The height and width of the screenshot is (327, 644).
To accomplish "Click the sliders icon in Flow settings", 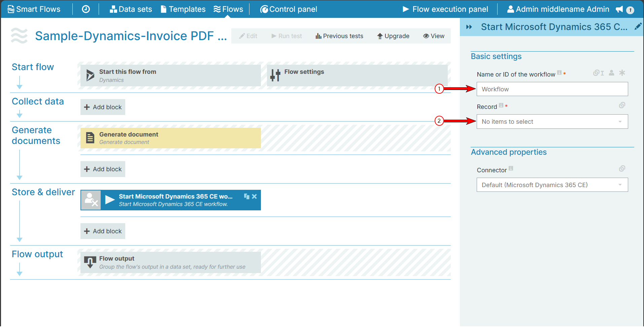I will pyautogui.click(x=275, y=75).
